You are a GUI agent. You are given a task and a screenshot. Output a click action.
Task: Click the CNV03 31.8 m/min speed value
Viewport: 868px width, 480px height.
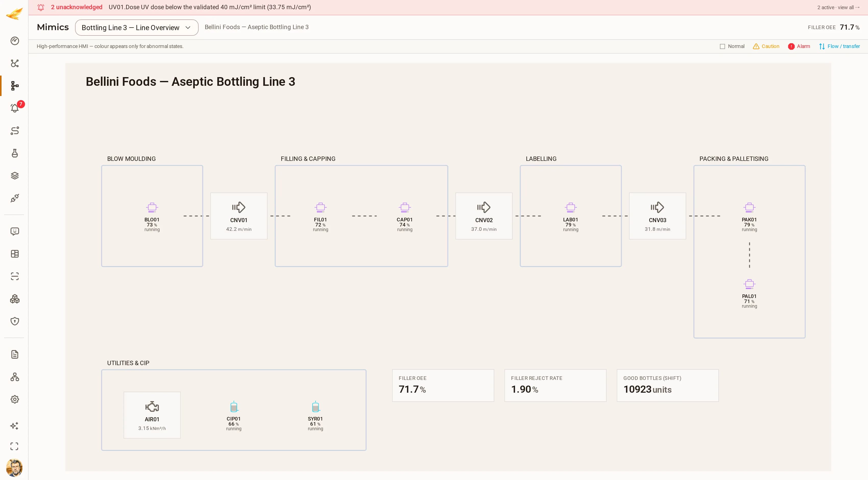657,229
